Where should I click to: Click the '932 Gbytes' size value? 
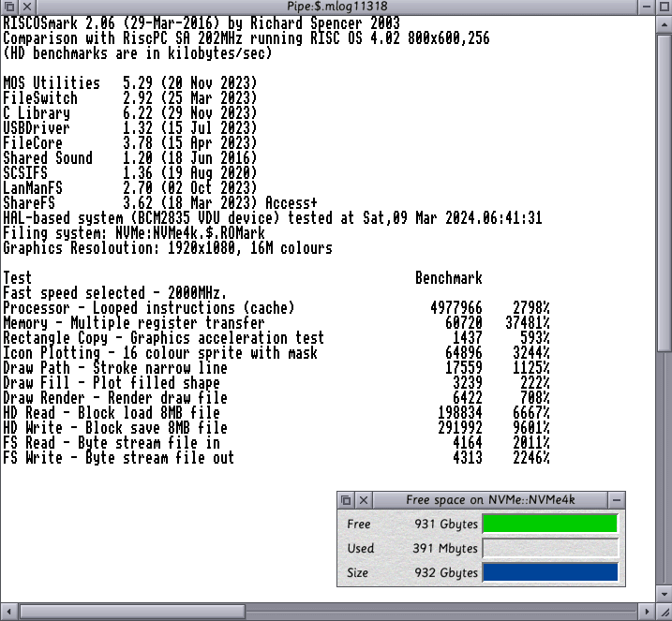tap(446, 572)
